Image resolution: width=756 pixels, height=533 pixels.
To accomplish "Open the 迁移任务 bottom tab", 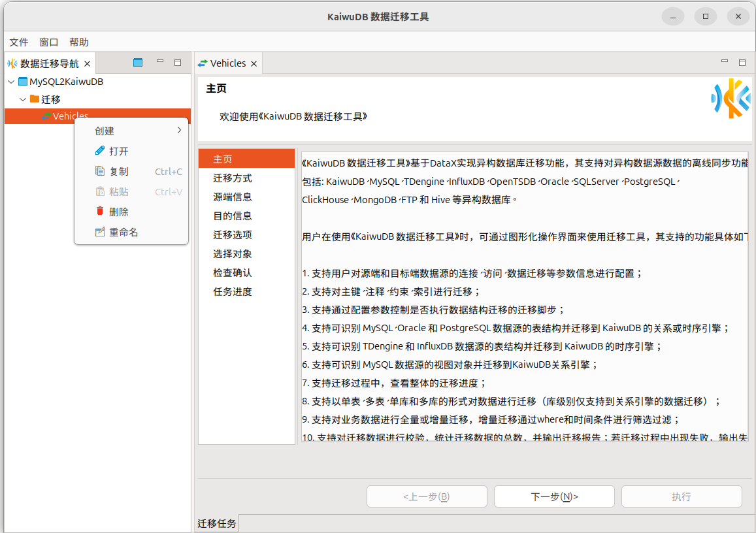I will pyautogui.click(x=217, y=523).
